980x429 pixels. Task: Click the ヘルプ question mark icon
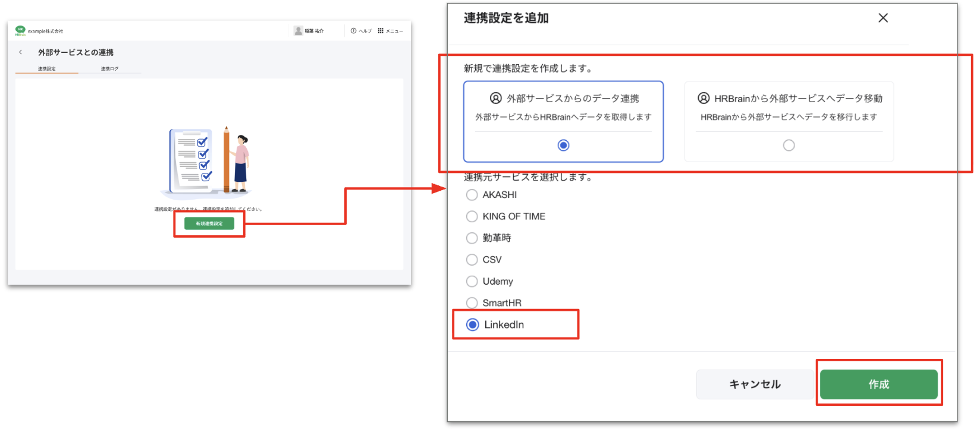tap(353, 31)
